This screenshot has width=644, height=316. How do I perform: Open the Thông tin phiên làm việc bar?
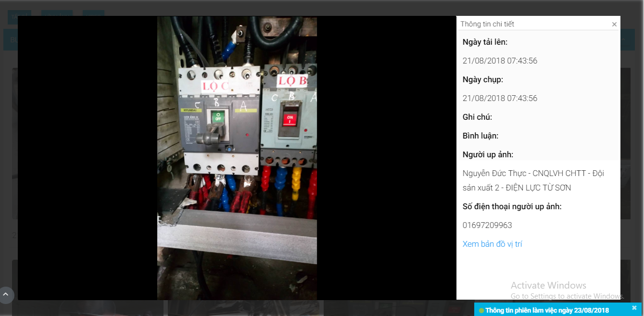click(547, 310)
